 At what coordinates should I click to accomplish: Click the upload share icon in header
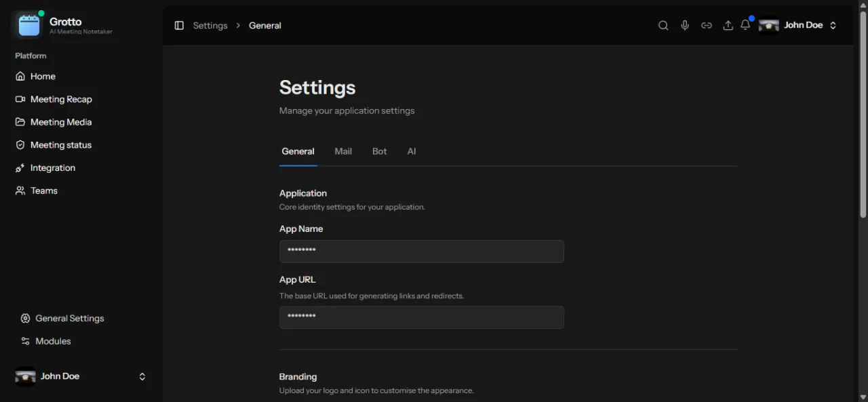pyautogui.click(x=728, y=25)
